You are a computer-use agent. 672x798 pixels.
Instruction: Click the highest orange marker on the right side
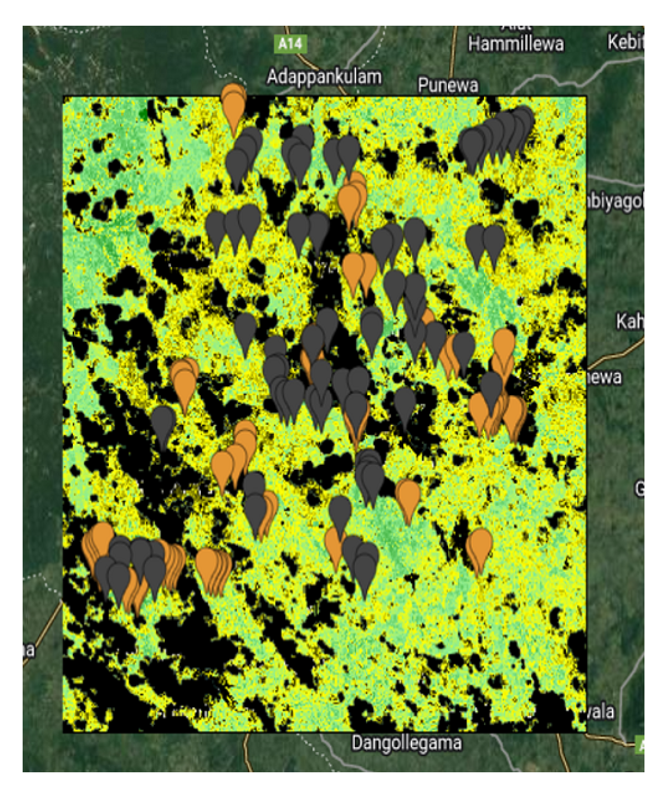[x=504, y=345]
